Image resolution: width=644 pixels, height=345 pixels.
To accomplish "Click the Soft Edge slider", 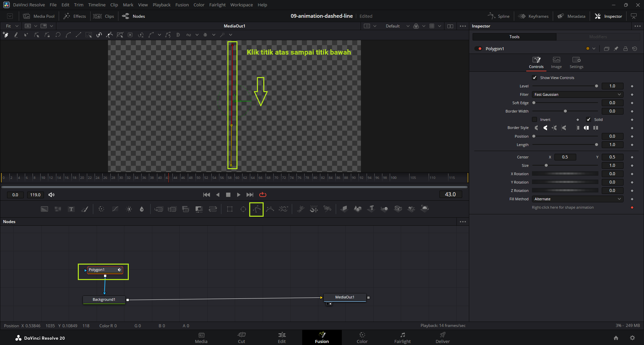I will point(565,103).
